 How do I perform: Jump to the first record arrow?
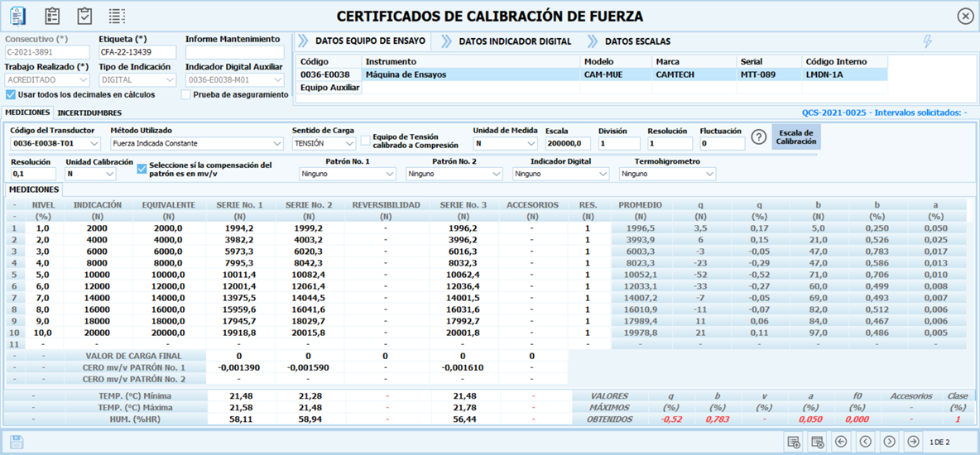pyautogui.click(x=841, y=442)
